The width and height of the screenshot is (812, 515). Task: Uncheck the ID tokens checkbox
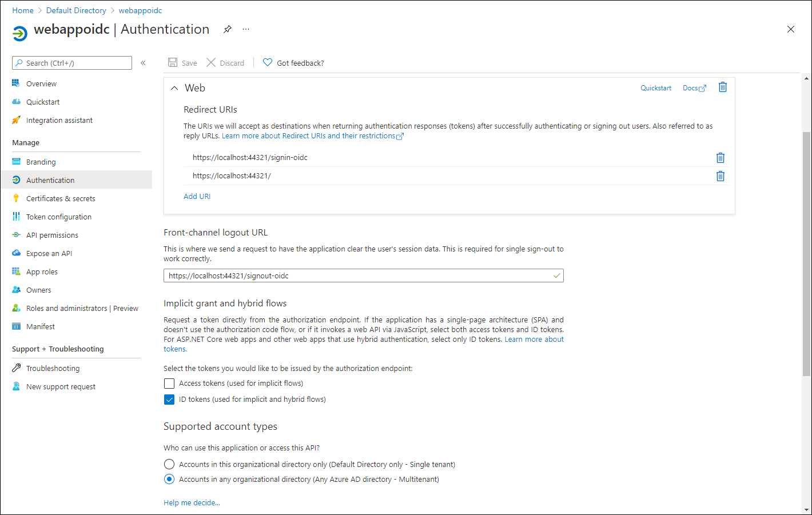[x=169, y=400]
